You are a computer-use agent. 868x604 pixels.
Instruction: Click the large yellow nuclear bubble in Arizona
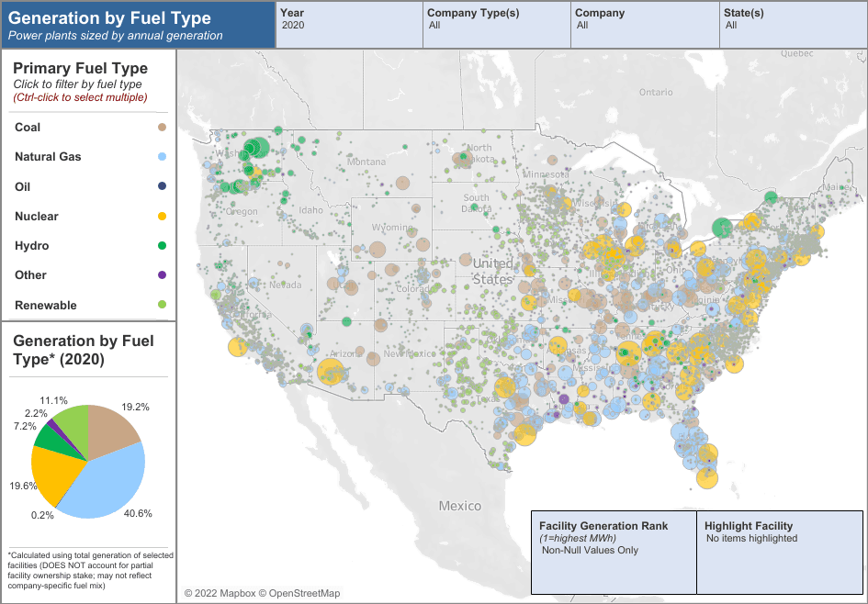tap(330, 373)
